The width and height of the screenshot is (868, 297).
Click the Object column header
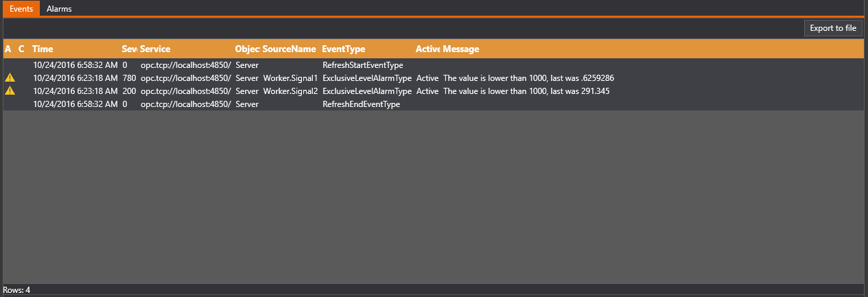(x=247, y=49)
